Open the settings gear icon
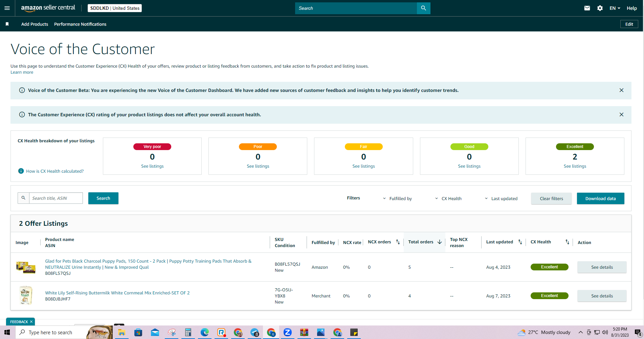 [600, 8]
